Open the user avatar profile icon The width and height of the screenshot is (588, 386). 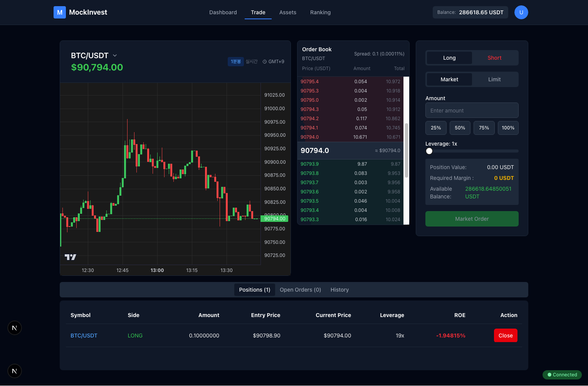click(x=521, y=12)
